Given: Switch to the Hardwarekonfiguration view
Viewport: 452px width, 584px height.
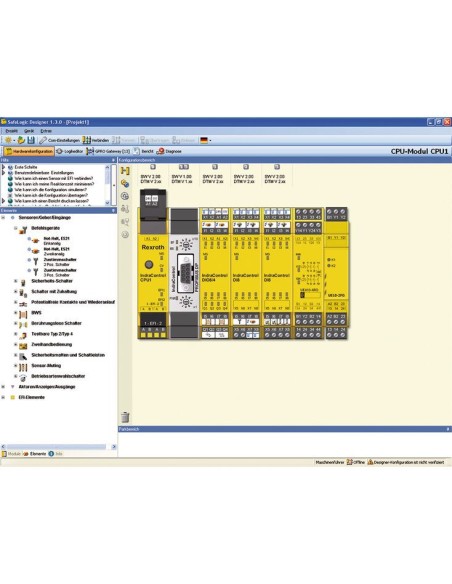Looking at the screenshot, I should (x=29, y=151).
